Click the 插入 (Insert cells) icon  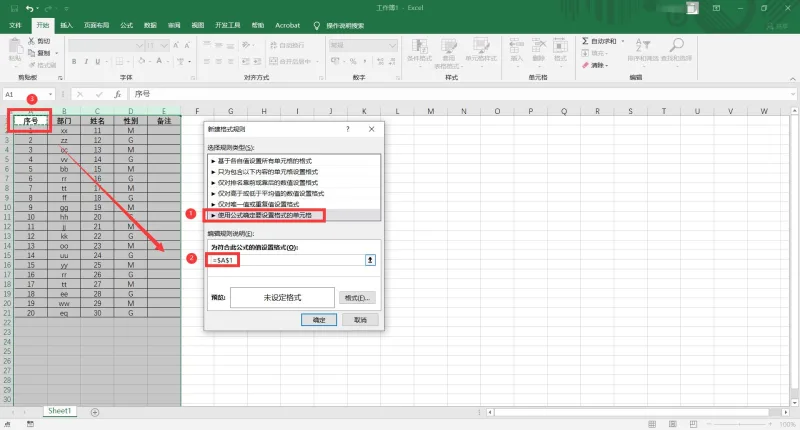(x=516, y=46)
